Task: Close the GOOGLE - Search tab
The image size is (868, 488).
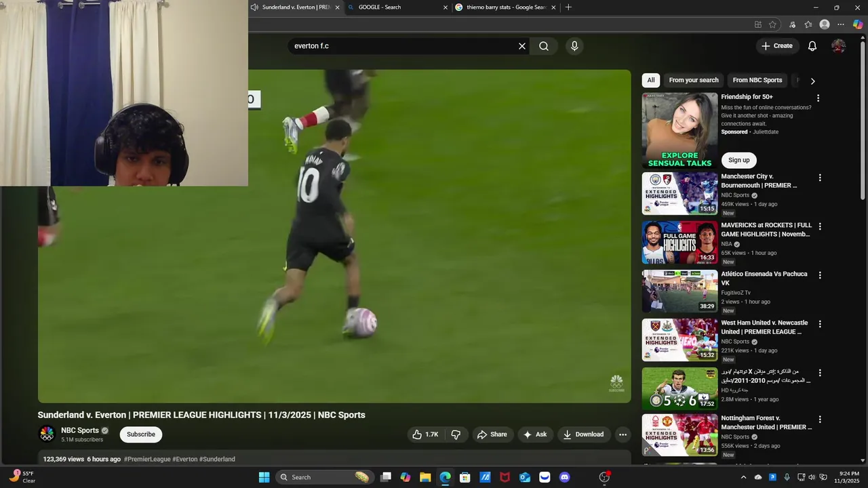Action: tap(446, 7)
